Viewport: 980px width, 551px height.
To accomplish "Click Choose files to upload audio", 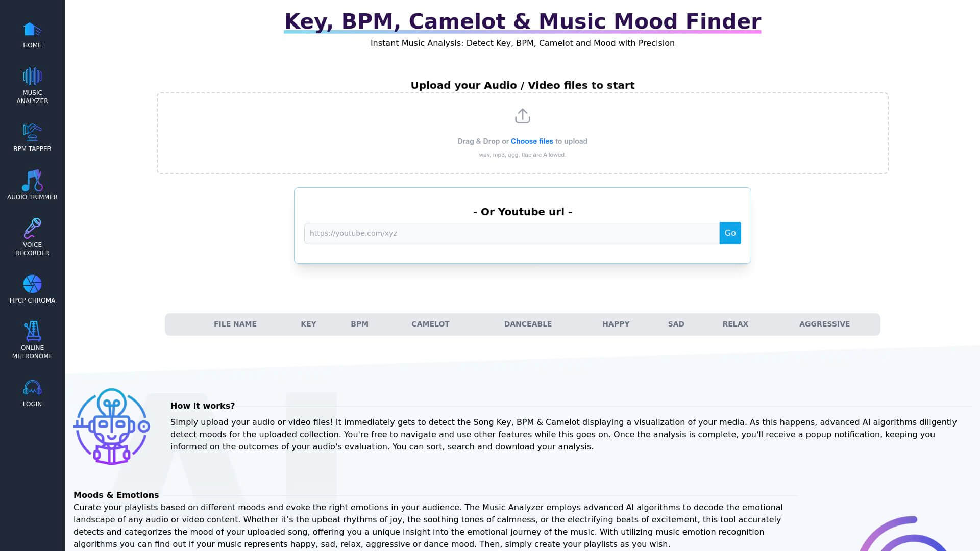I will tap(532, 141).
